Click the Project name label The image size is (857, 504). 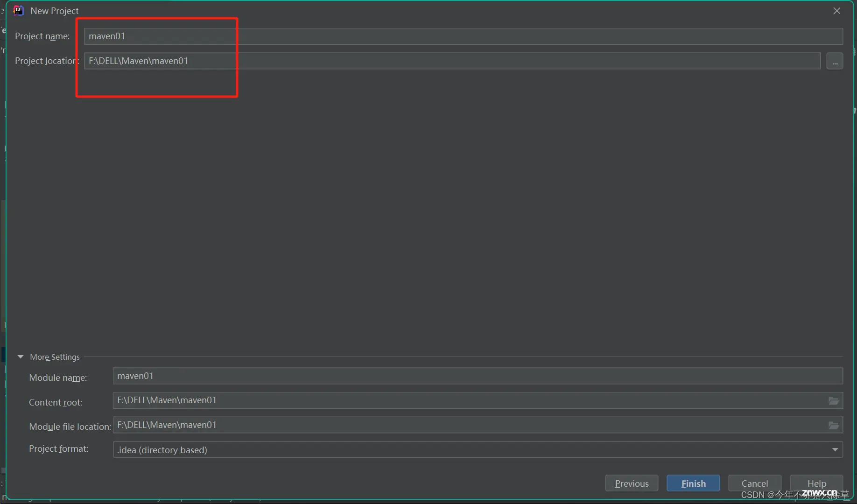pyautogui.click(x=42, y=36)
